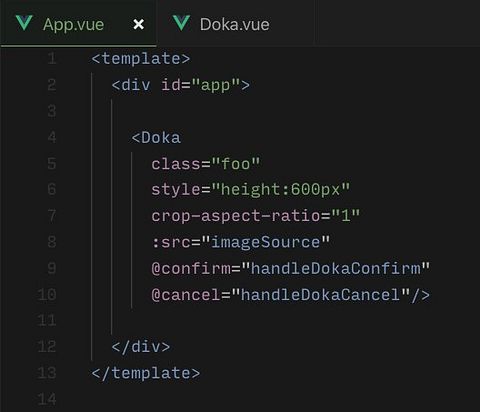Close the App.vue tab

coord(139,24)
